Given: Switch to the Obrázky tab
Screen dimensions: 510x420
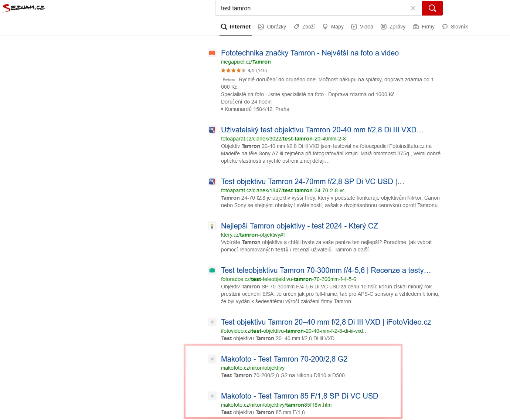Looking at the screenshot, I should pyautogui.click(x=272, y=27).
